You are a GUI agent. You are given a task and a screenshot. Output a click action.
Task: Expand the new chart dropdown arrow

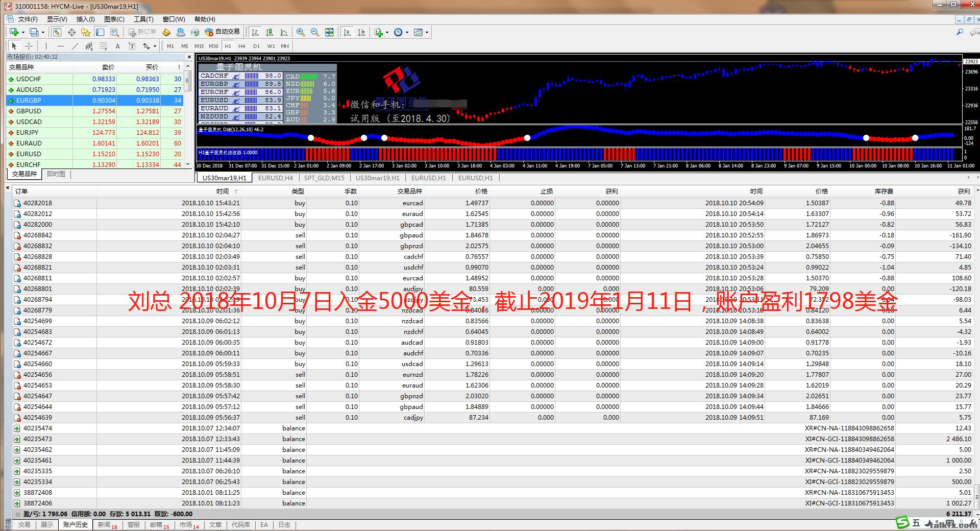23,33
